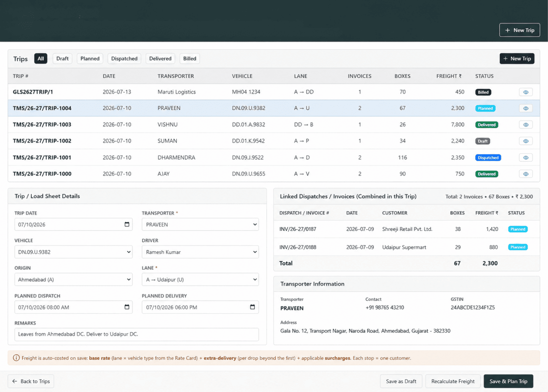The height and width of the screenshot is (392, 548).
Task: Open calendar picker for Planned Dispatch
Action: pyautogui.click(x=127, y=307)
